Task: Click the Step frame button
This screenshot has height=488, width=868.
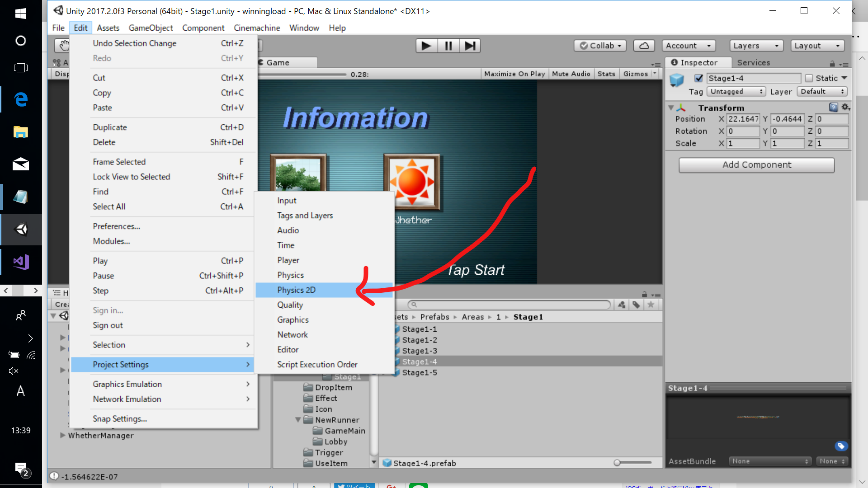Action: click(470, 46)
